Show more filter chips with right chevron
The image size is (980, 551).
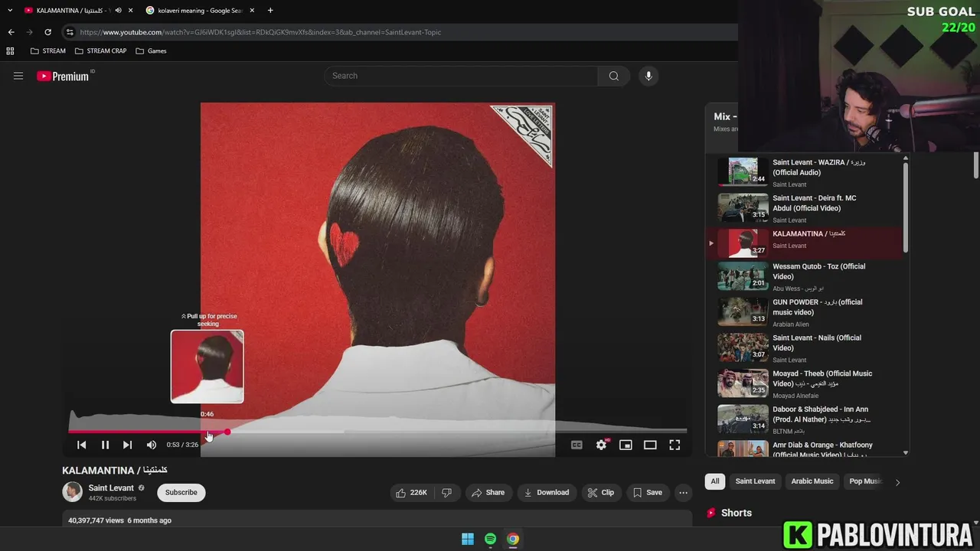tap(897, 482)
